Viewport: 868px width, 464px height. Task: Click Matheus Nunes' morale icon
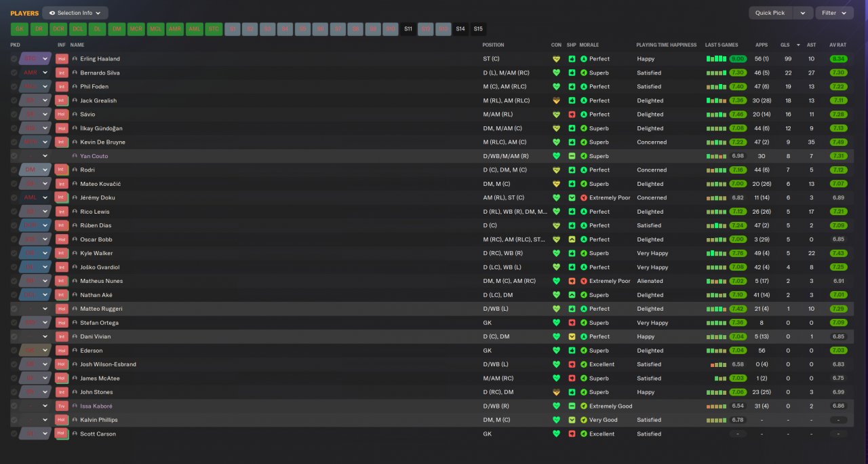click(x=584, y=281)
